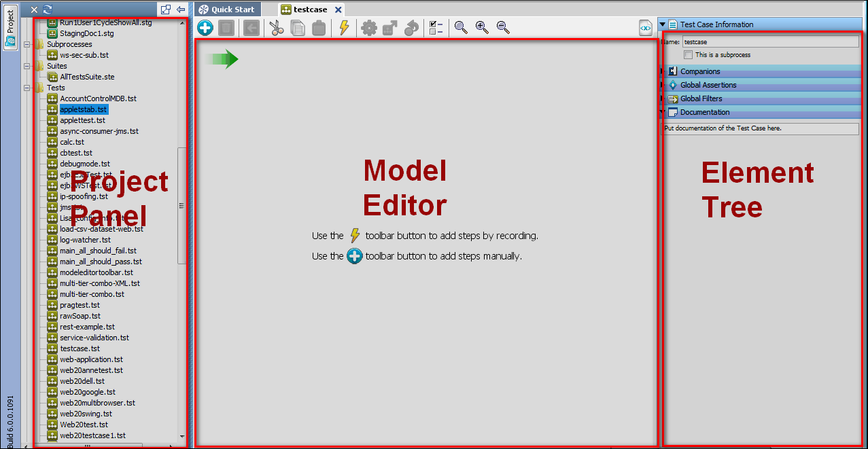The height and width of the screenshot is (449, 868).
Task: Enable the This is a subprocess checkbox
Action: 688,54
